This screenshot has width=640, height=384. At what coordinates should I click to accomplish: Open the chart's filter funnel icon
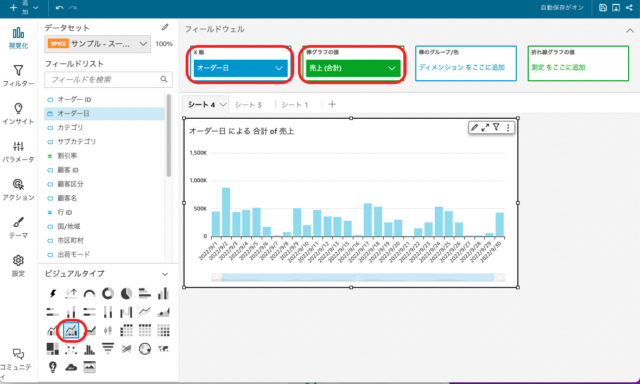coord(496,127)
